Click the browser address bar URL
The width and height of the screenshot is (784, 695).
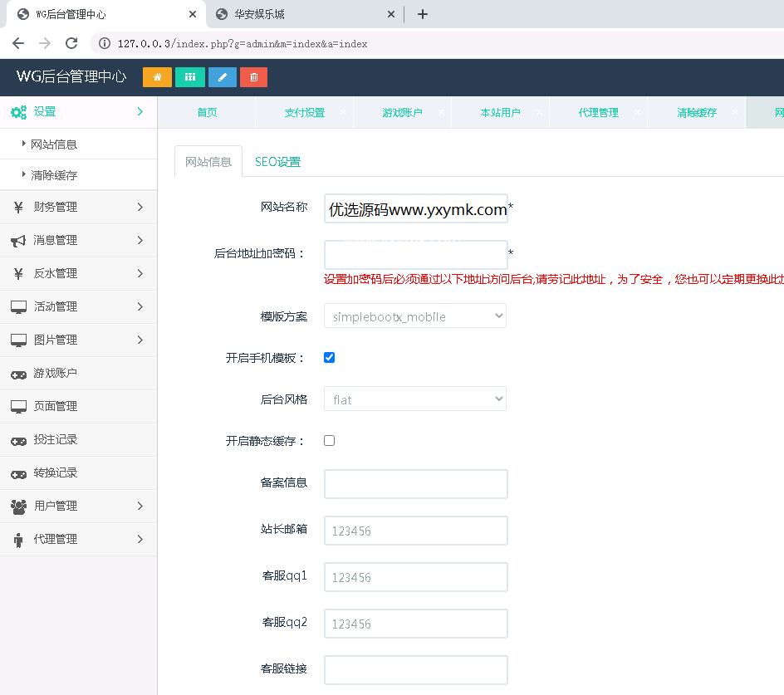pos(243,44)
